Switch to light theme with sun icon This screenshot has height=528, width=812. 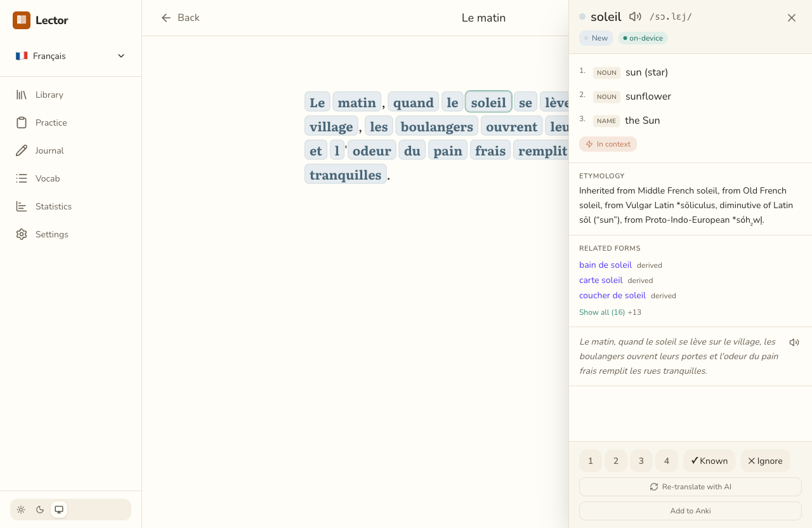pyautogui.click(x=21, y=510)
